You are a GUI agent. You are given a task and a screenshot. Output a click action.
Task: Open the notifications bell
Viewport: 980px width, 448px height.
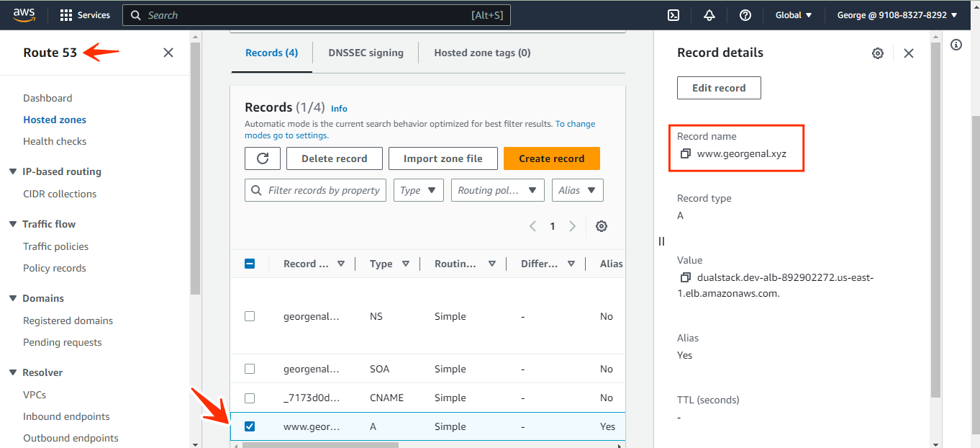[709, 15]
